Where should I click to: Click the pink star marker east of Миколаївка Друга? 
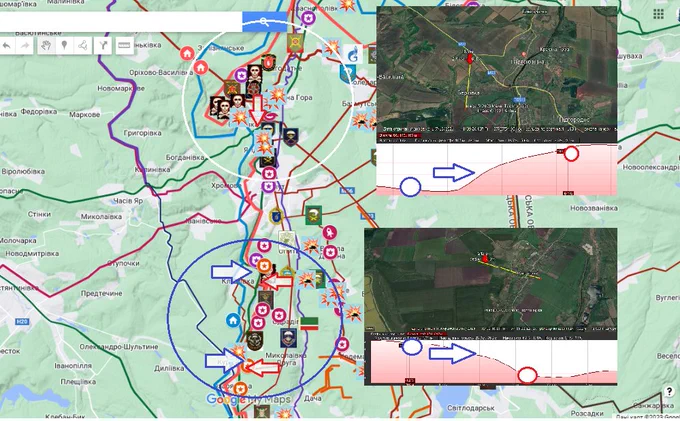pos(342,344)
